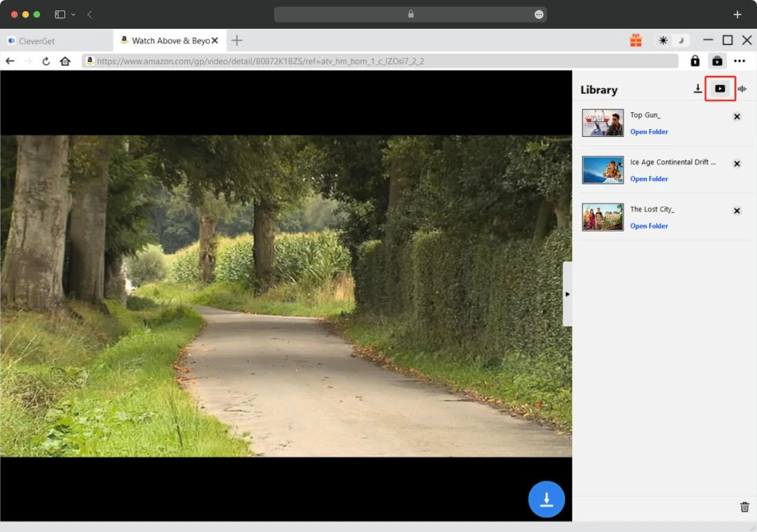Image resolution: width=757 pixels, height=532 pixels.
Task: Select the Watch Above & Beyo tab
Action: (168, 40)
